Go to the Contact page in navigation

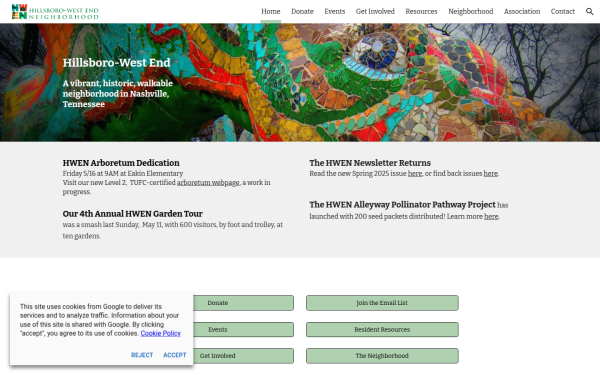[x=562, y=11]
